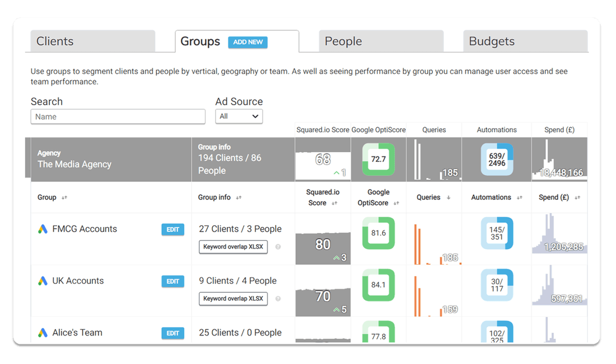Sort by Spend (£) column arrows
616x364 pixels.
click(x=577, y=198)
